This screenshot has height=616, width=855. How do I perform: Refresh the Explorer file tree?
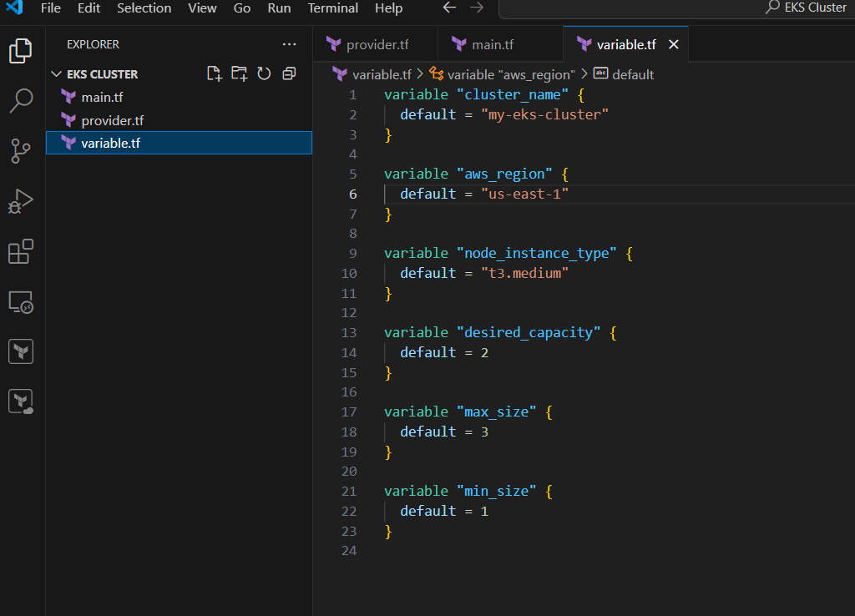[x=264, y=73]
